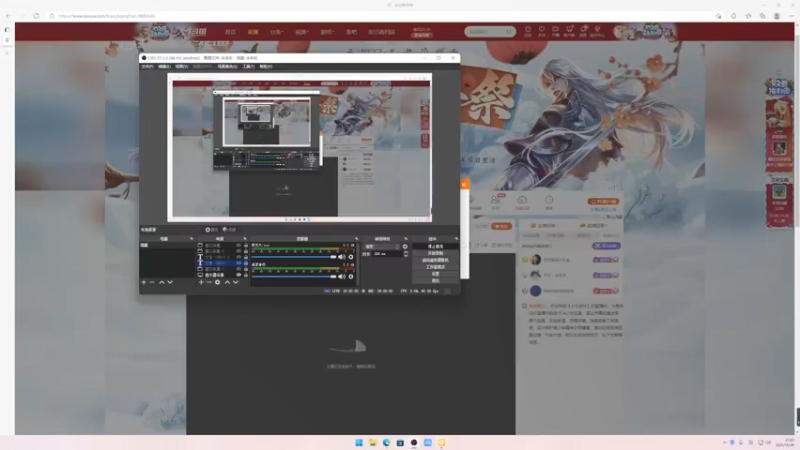Show hidden icons chevron in system tray
Screen dimensions: 800x450
click(x=724, y=442)
